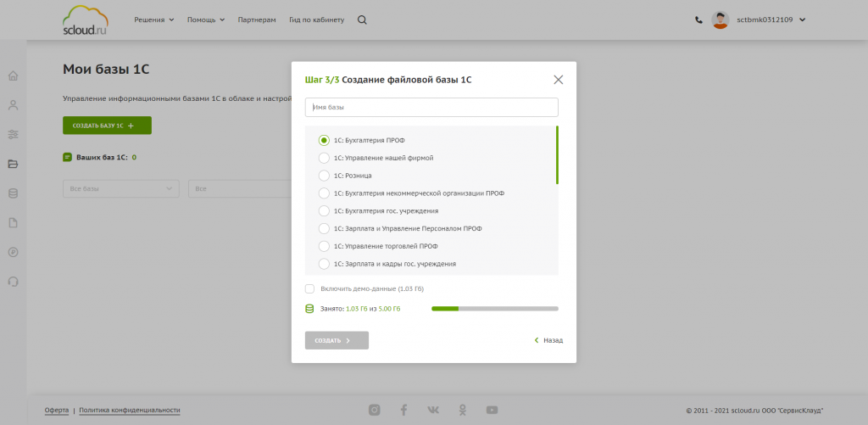Select 1С: Зарплата и кадры гос. учреждения
This screenshot has height=425, width=868.
pyautogui.click(x=324, y=264)
